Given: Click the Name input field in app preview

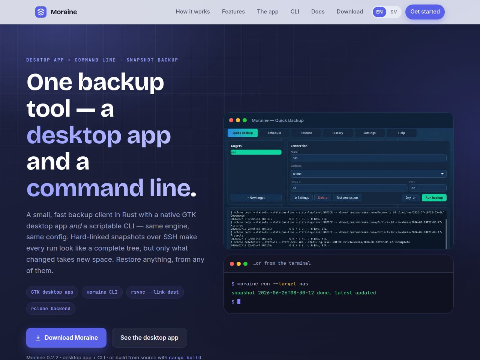Looking at the screenshot, I should (x=369, y=158).
